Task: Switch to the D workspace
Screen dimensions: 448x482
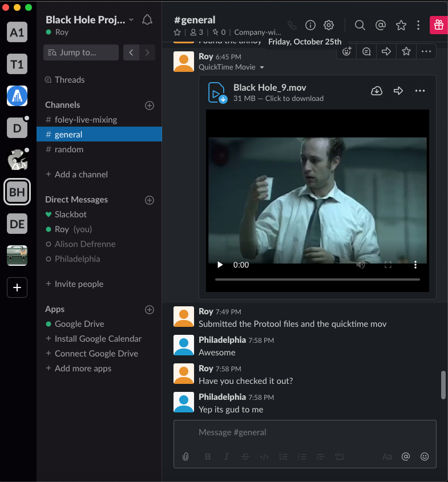Action: (x=17, y=128)
